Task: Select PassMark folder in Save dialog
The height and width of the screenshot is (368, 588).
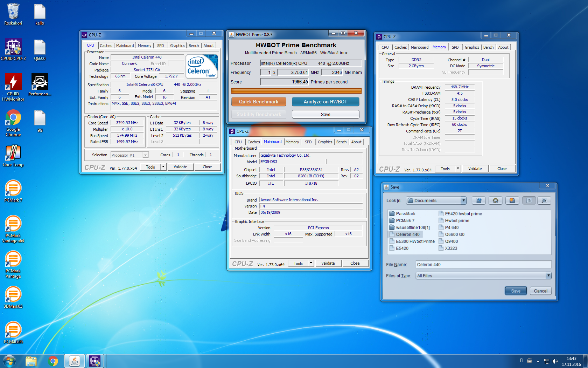Action: click(402, 214)
